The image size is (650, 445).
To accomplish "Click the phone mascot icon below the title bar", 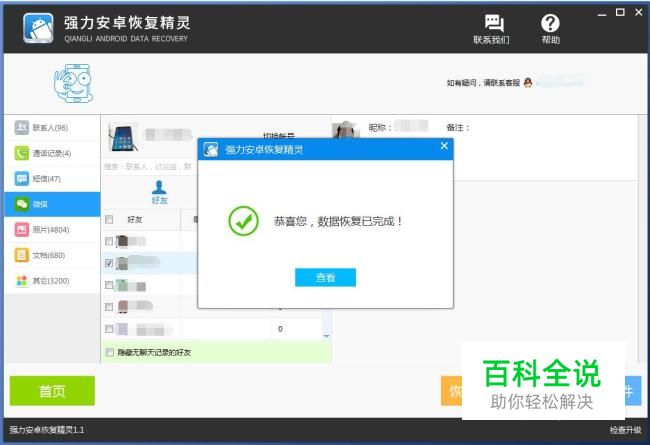I will click(x=73, y=83).
